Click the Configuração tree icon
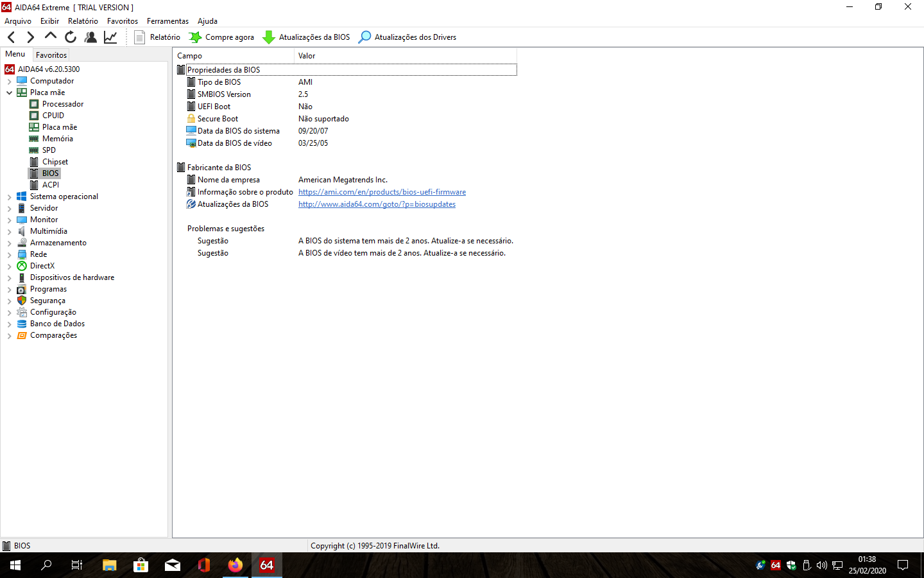 [22, 312]
